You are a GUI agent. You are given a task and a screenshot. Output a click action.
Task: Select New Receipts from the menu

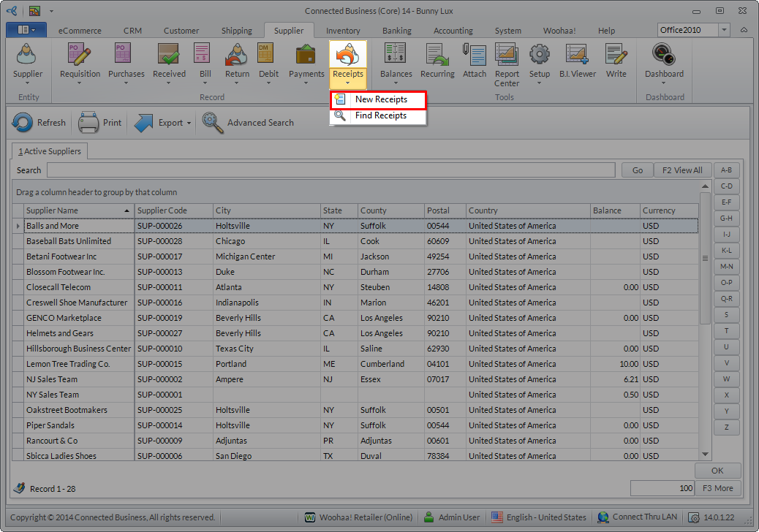380,99
